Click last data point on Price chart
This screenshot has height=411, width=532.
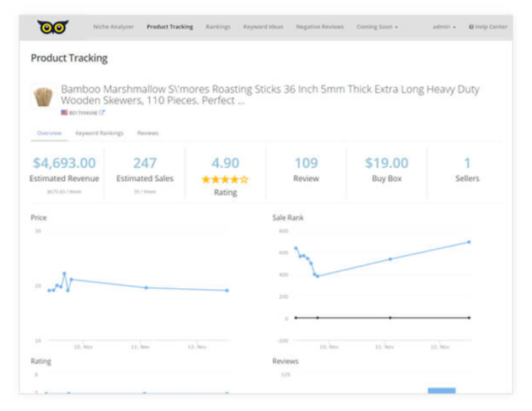pos(227,290)
